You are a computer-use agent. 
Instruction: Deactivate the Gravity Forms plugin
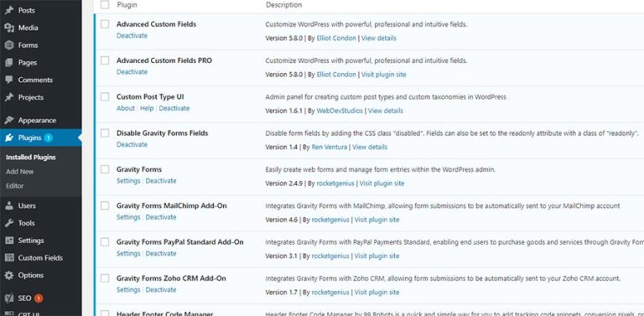161,181
